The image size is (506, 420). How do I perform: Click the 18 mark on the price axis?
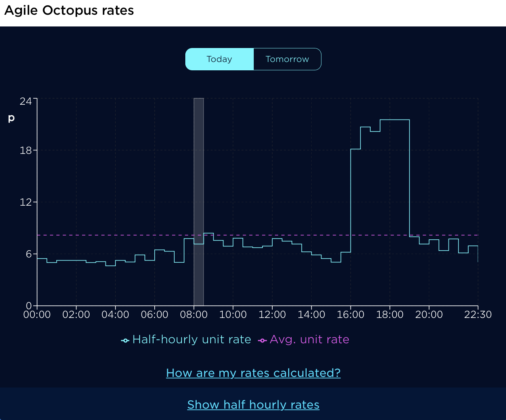(x=25, y=150)
